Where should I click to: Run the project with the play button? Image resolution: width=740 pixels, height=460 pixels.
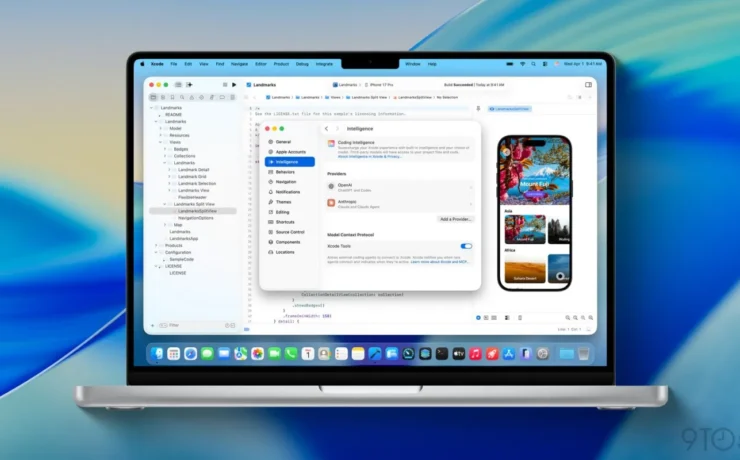click(x=234, y=85)
